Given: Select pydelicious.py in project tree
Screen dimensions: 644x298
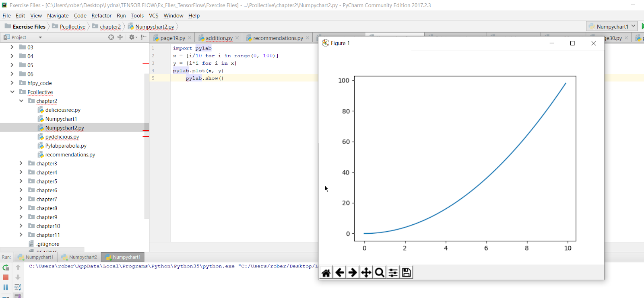Looking at the screenshot, I should click(62, 137).
